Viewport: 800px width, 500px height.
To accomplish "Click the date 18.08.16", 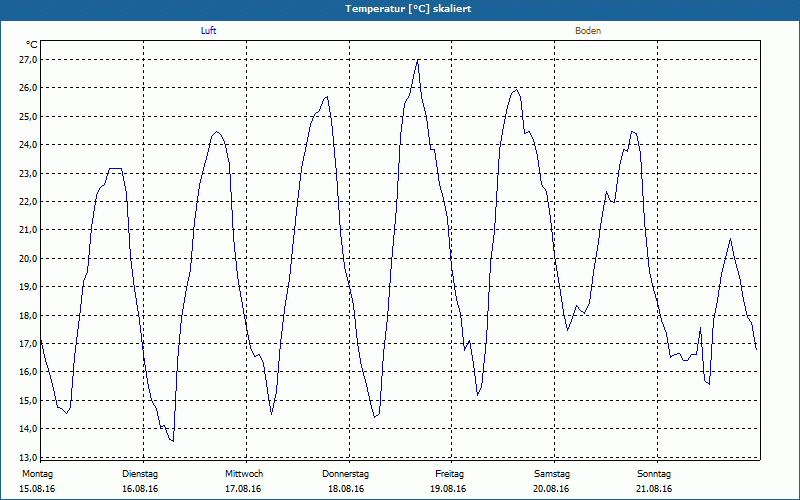I will (x=345, y=489).
